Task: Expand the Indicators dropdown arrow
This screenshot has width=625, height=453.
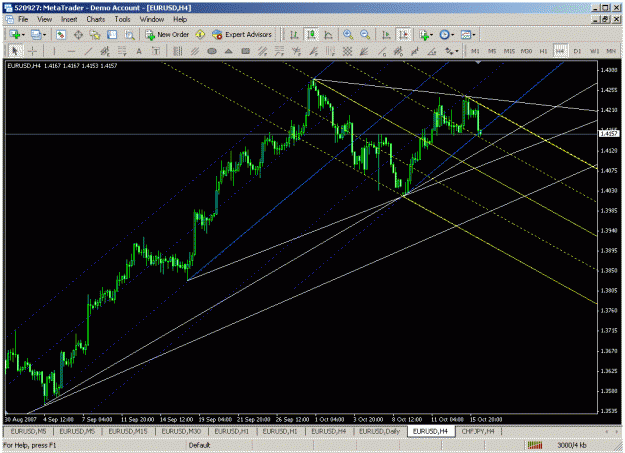Action: pyautogui.click(x=432, y=35)
